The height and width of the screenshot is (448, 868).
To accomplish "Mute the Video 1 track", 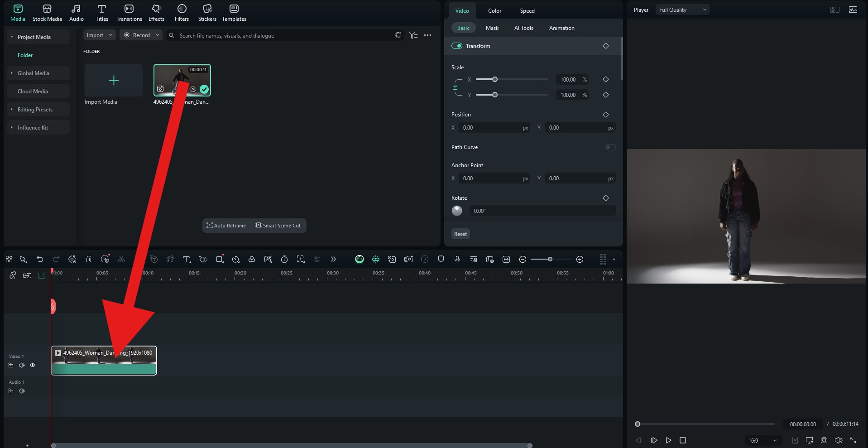I will 22,365.
